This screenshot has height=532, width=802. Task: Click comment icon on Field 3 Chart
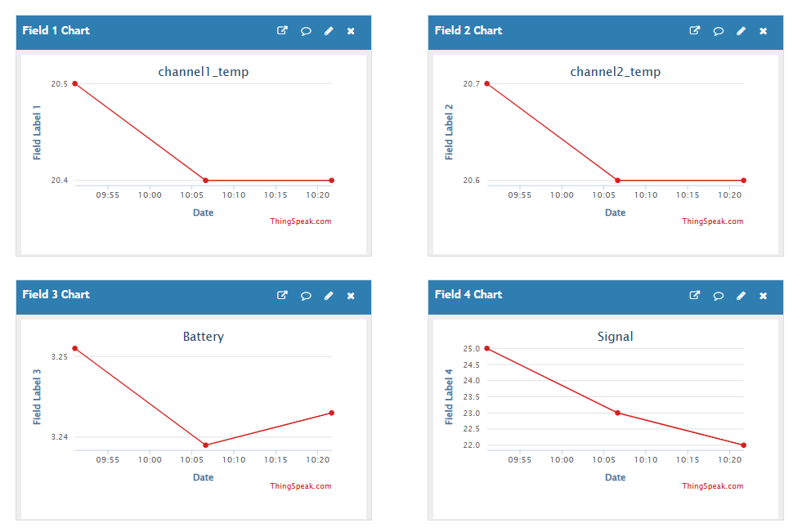[306, 296]
